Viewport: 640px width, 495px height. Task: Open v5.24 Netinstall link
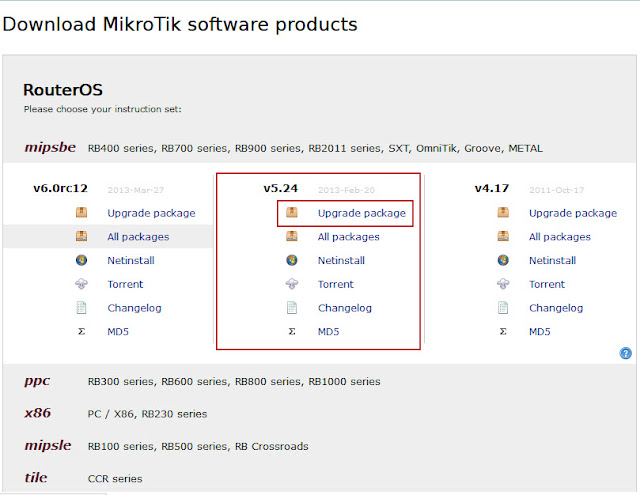pos(342,260)
